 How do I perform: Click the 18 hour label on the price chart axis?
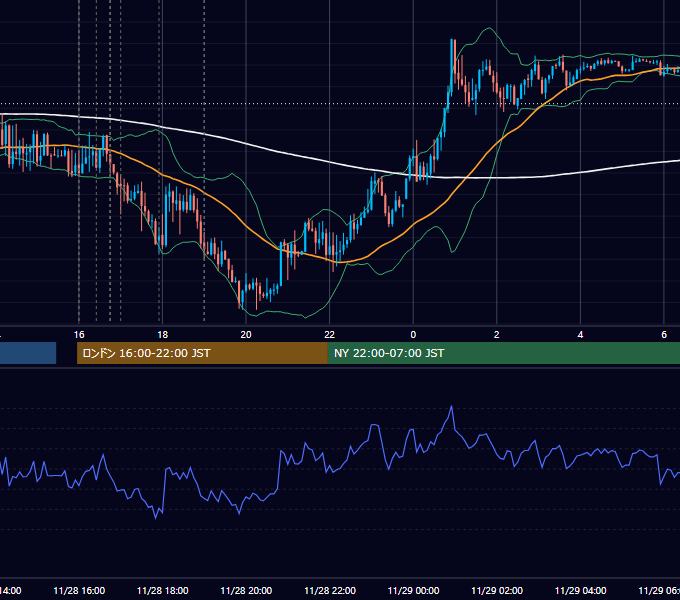pyautogui.click(x=162, y=335)
